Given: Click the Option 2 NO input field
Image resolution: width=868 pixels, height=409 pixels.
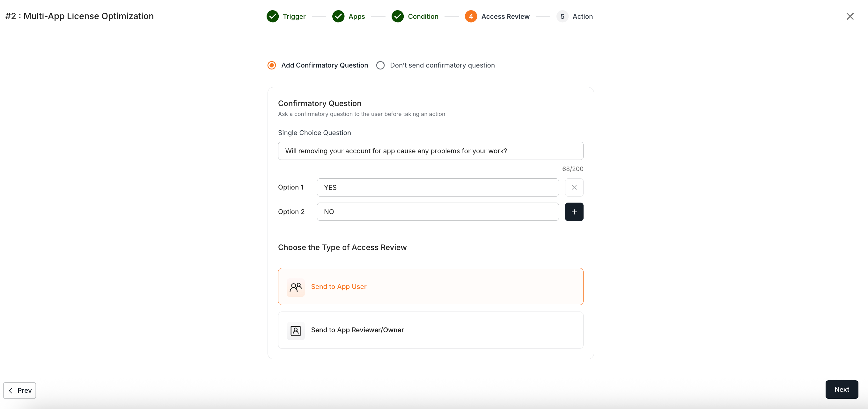Looking at the screenshot, I should [x=438, y=212].
